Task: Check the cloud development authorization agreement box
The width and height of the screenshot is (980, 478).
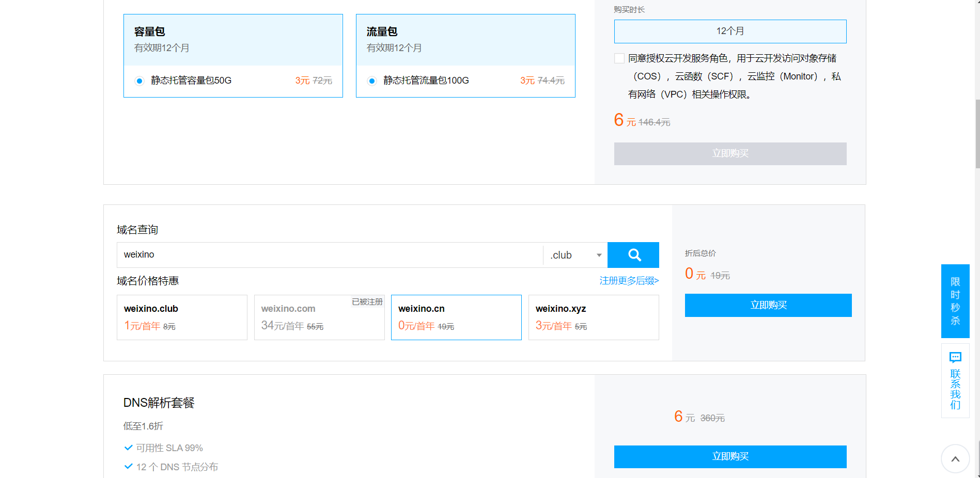Action: (619, 58)
